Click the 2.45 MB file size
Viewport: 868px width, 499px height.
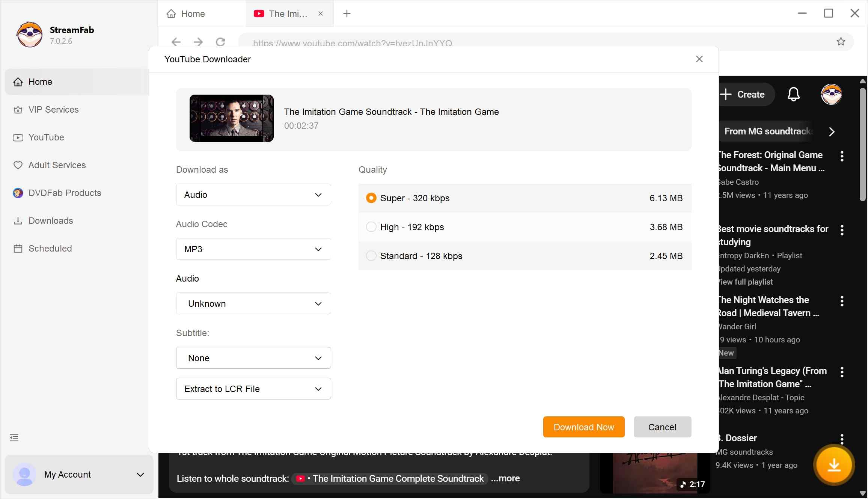666,256
